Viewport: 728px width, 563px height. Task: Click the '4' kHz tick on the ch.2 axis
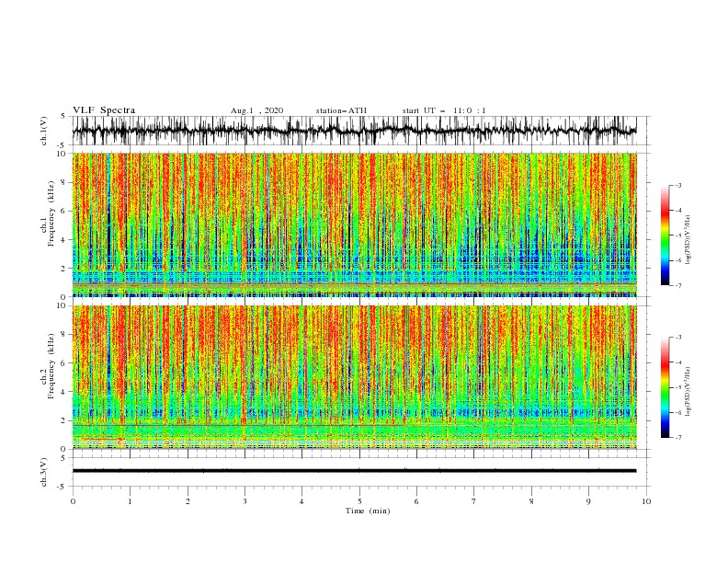pos(64,392)
